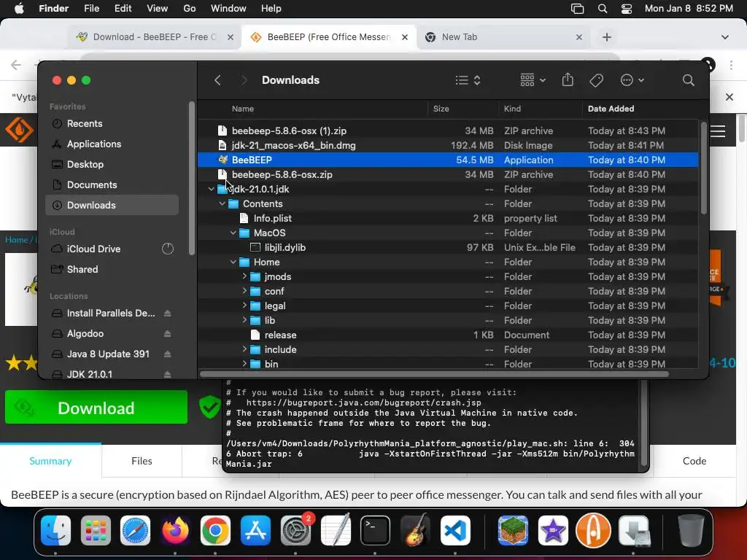
Task: Open Shared in Finder sidebar
Action: (x=112, y=269)
